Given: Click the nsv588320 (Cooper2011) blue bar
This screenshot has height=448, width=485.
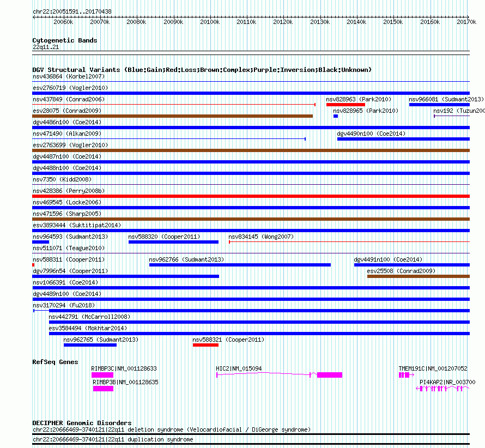Looking at the screenshot, I should pyautogui.click(x=173, y=242).
